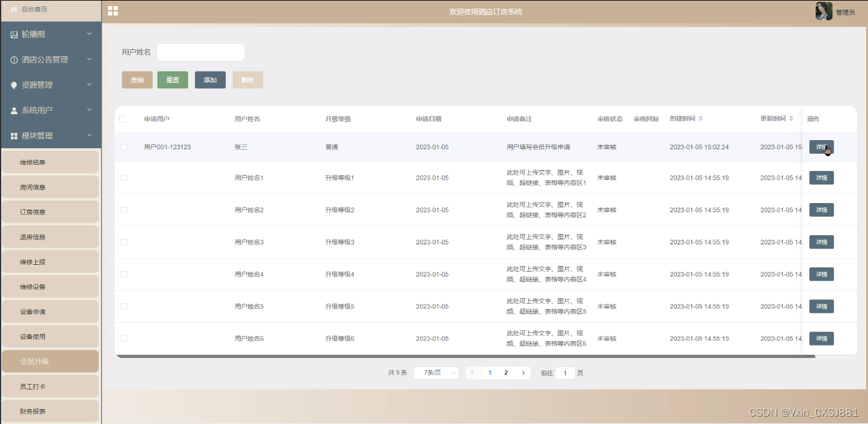The image size is (868, 424).
Task: Open the 维修设备 menu item
Action: (51, 287)
